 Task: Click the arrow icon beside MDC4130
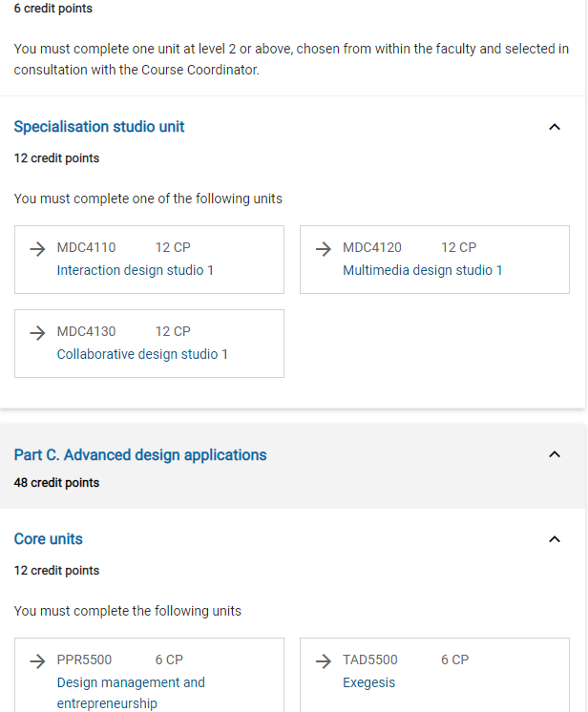tap(37, 332)
